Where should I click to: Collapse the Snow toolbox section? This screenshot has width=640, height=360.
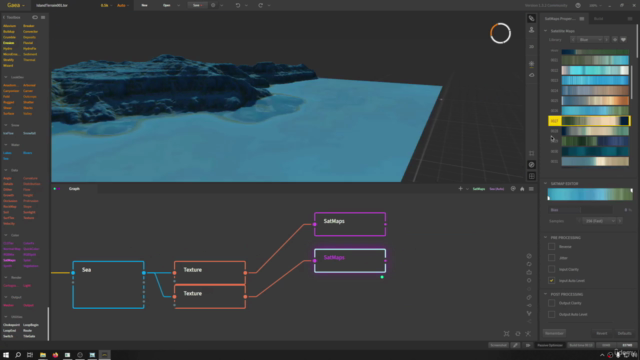[x=6, y=125]
